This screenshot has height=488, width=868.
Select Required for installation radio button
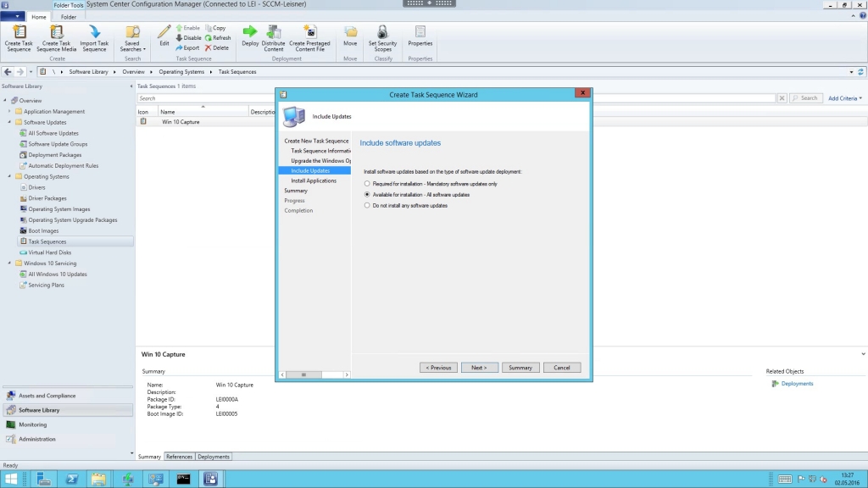(x=367, y=184)
